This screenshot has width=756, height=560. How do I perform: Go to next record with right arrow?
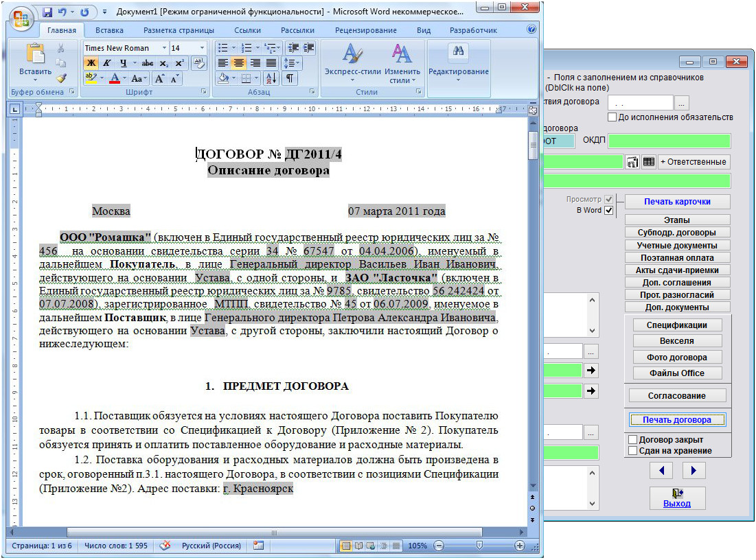(x=694, y=470)
